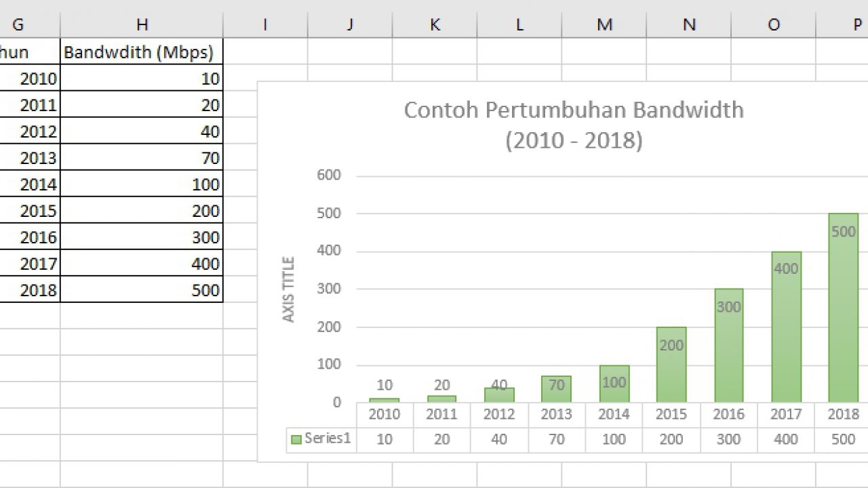
Task: Select column header H
Action: coord(142,24)
